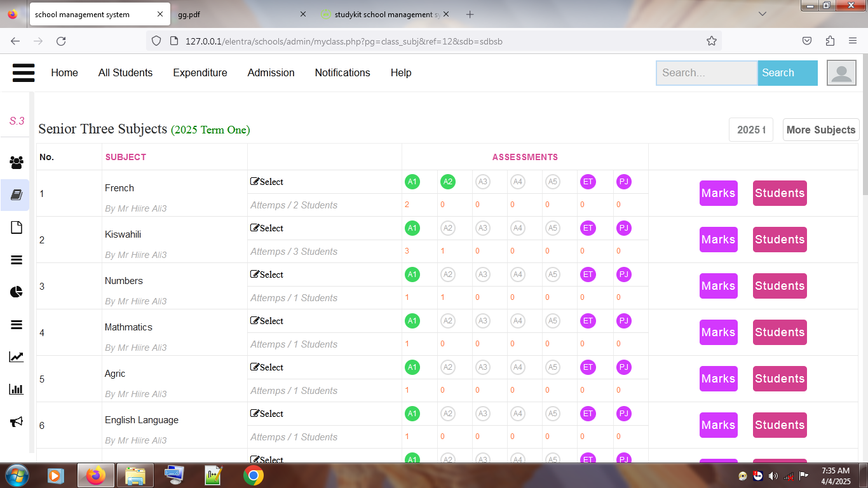Click the line graph icon in sidebar
This screenshot has height=488, width=868.
(17, 357)
